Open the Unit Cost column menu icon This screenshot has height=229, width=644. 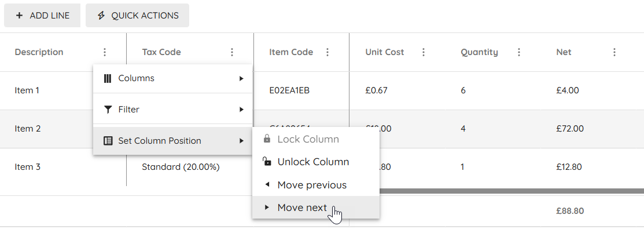click(x=424, y=52)
